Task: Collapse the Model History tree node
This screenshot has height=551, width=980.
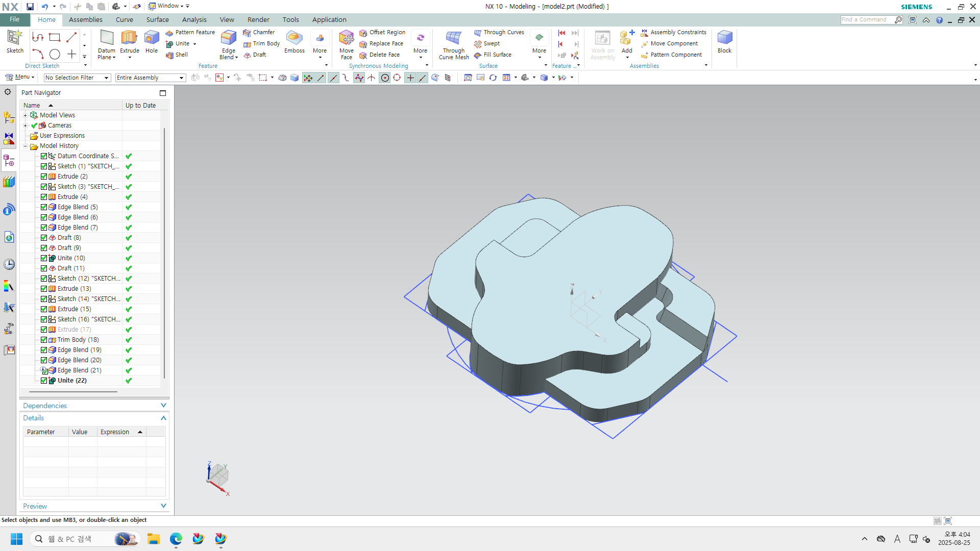Action: [25, 146]
